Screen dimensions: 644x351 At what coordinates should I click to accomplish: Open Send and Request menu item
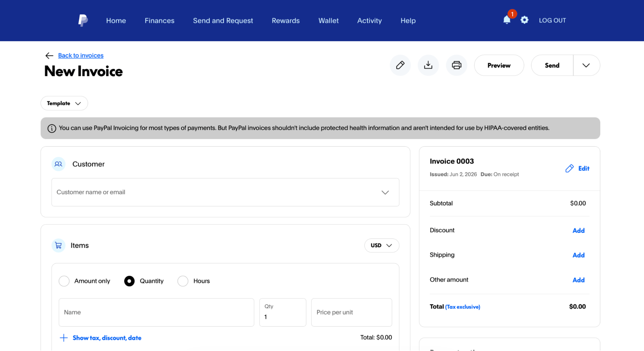coord(223,20)
